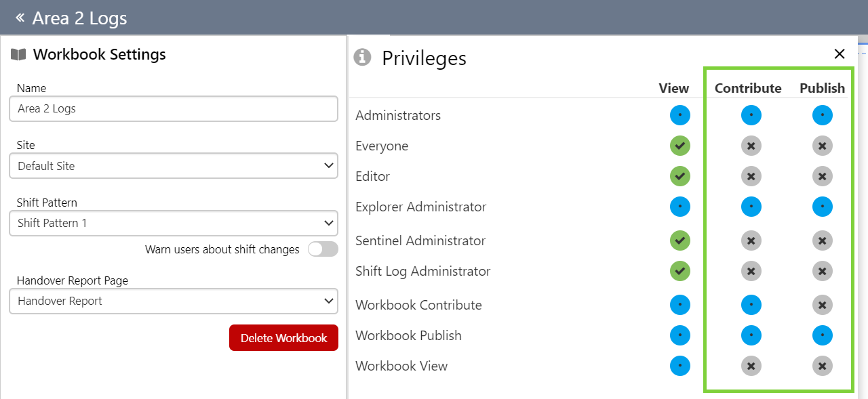Click the Publish column header
Viewport: 868px width, 399px height.
pos(822,88)
